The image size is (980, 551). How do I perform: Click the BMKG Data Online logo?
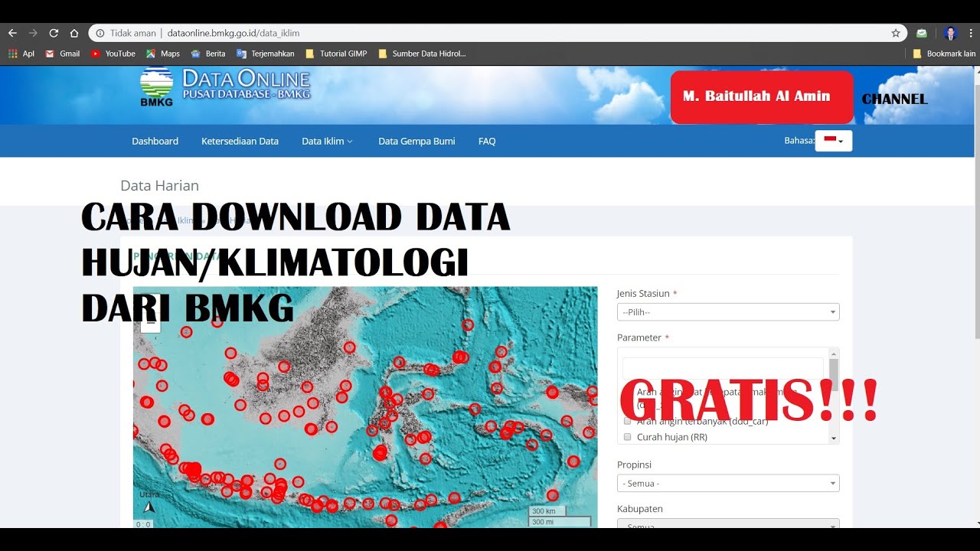tap(225, 86)
